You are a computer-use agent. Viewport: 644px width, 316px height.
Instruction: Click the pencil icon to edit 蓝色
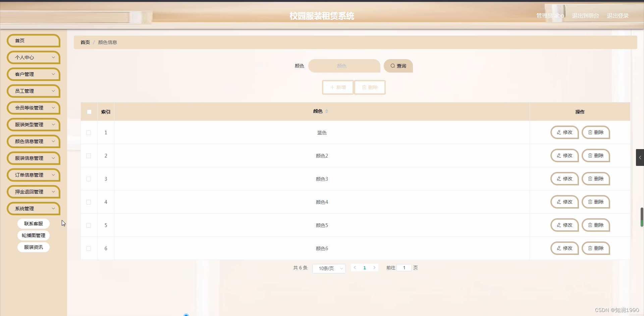(x=558, y=132)
